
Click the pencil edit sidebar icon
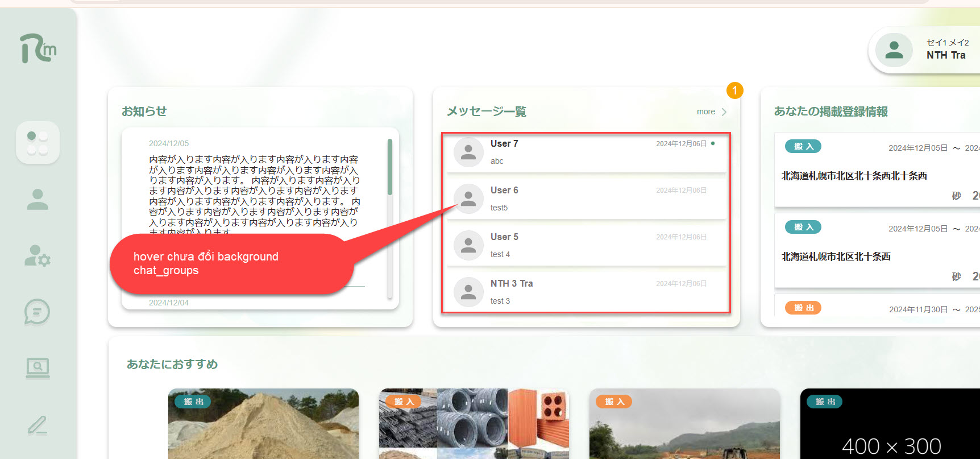click(38, 425)
